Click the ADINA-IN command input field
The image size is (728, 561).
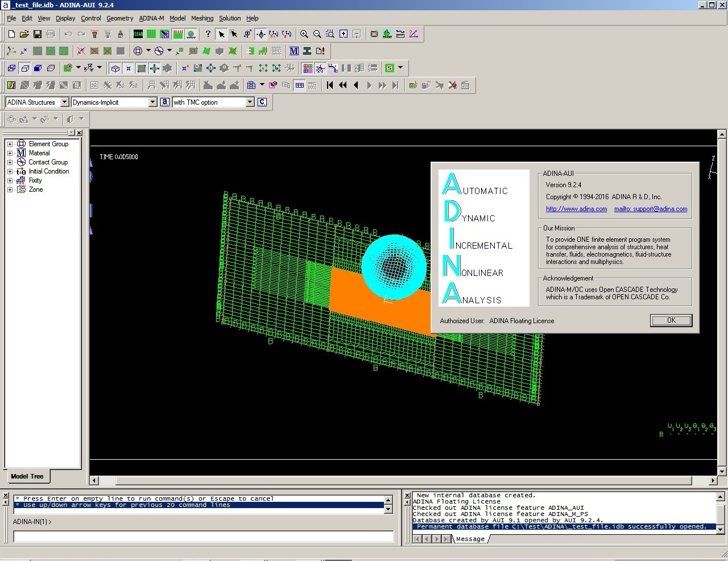pos(203,537)
